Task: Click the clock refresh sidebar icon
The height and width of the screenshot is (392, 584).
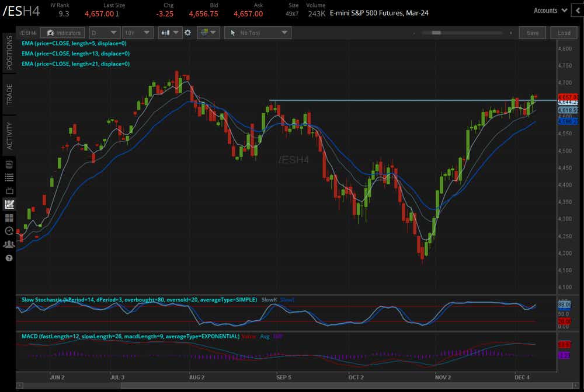Action: 9,231
